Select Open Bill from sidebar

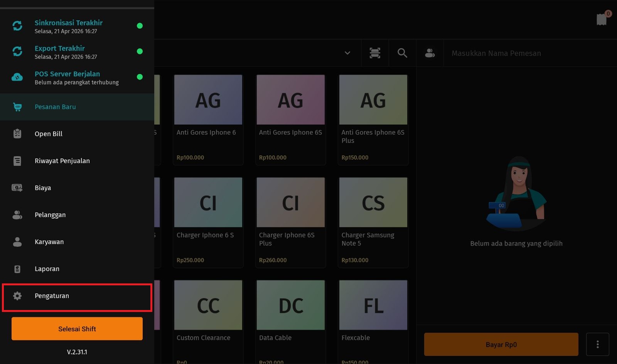coord(49,134)
